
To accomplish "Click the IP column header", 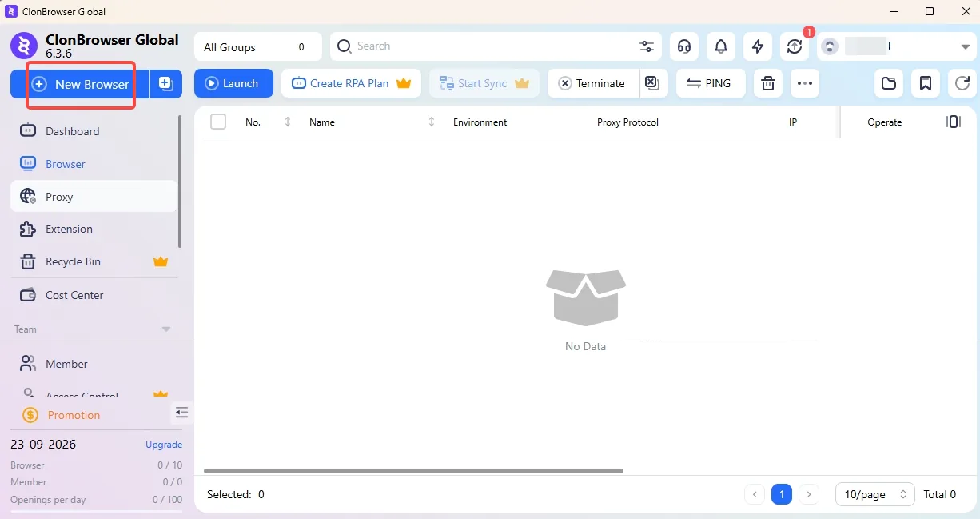I will tap(793, 122).
